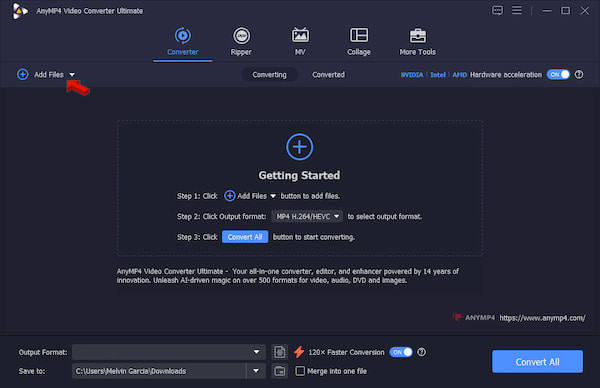Click the Save to path field
This screenshot has width=600, height=388.
point(159,371)
